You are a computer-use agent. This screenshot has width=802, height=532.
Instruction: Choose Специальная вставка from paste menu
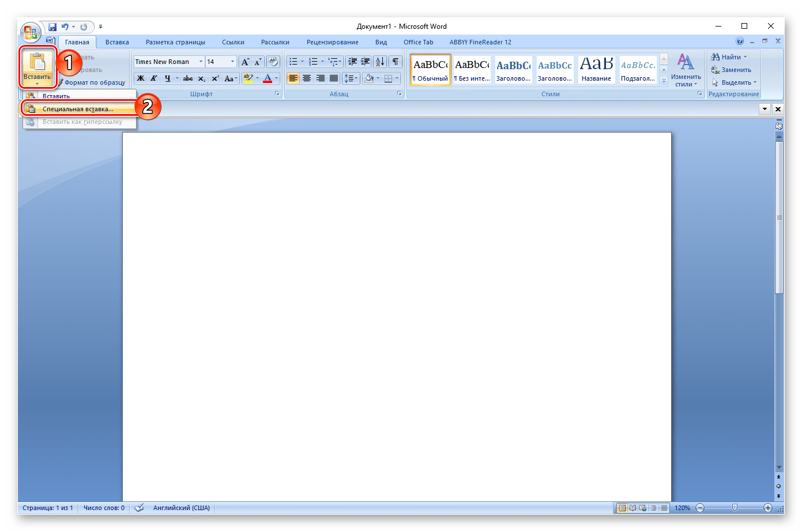tap(78, 109)
